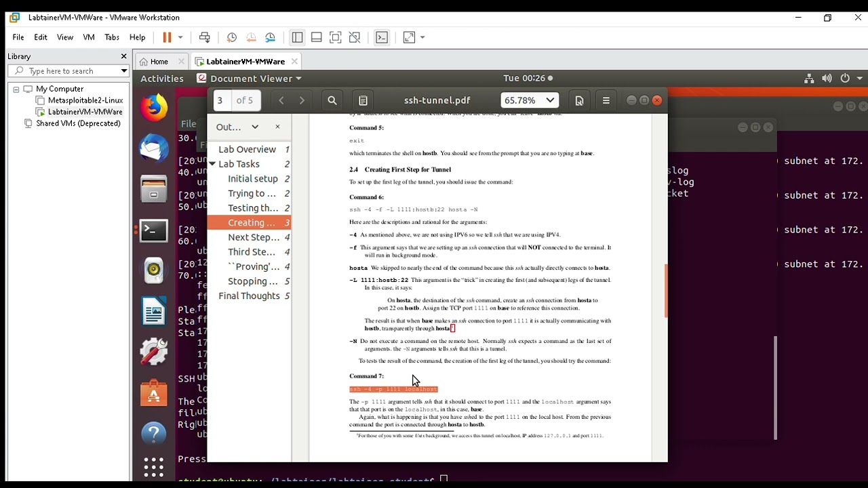Click the file options icon in Document Viewer
This screenshot has width=868, height=488.
(x=579, y=100)
